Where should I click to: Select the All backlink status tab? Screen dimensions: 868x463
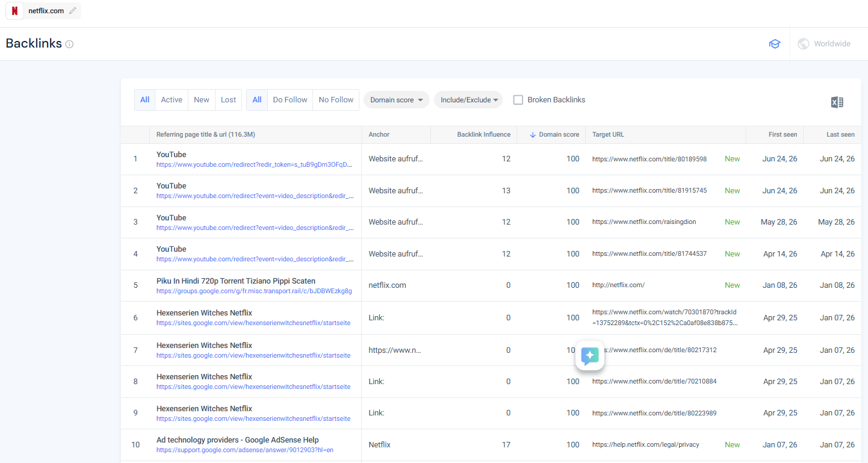144,100
